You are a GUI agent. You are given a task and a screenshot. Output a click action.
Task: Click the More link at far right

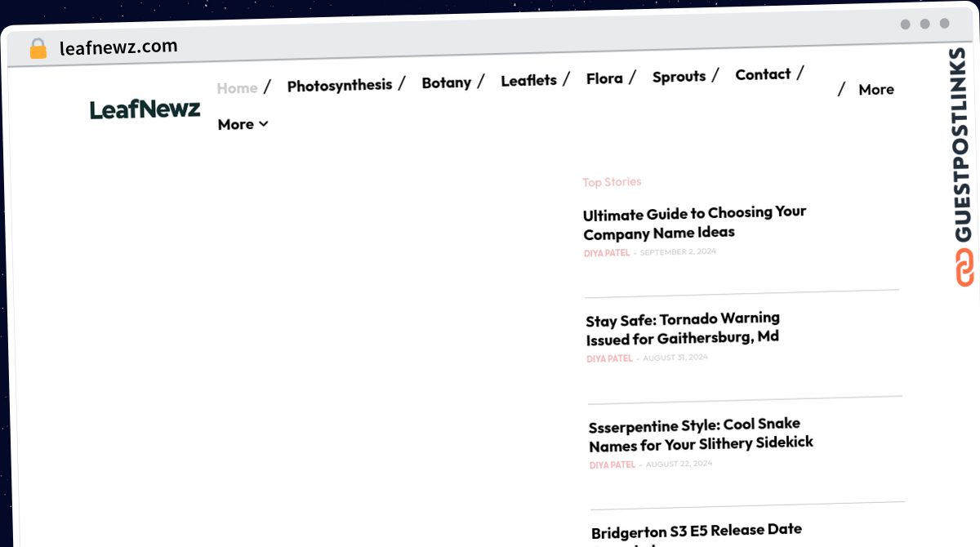point(876,90)
